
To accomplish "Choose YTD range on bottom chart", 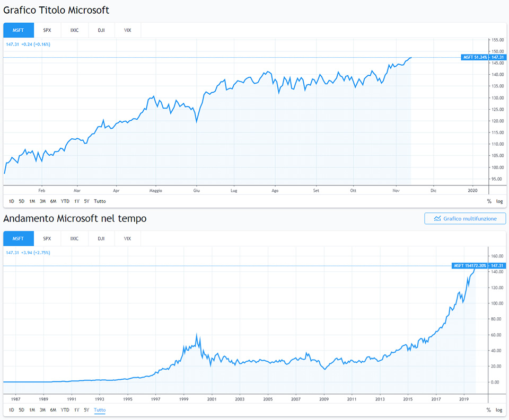I will [65, 410].
